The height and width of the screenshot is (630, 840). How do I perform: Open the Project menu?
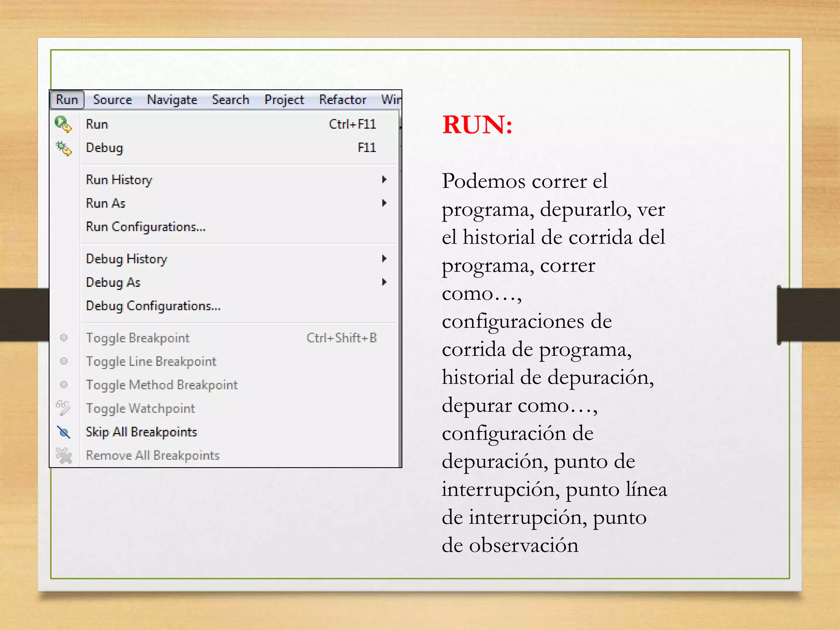(x=284, y=100)
